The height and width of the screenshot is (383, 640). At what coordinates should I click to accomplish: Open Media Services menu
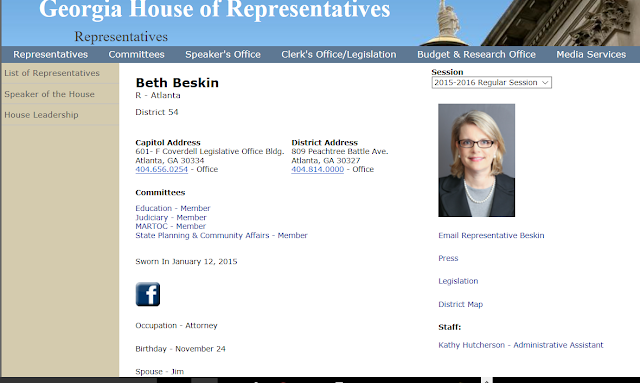point(591,54)
